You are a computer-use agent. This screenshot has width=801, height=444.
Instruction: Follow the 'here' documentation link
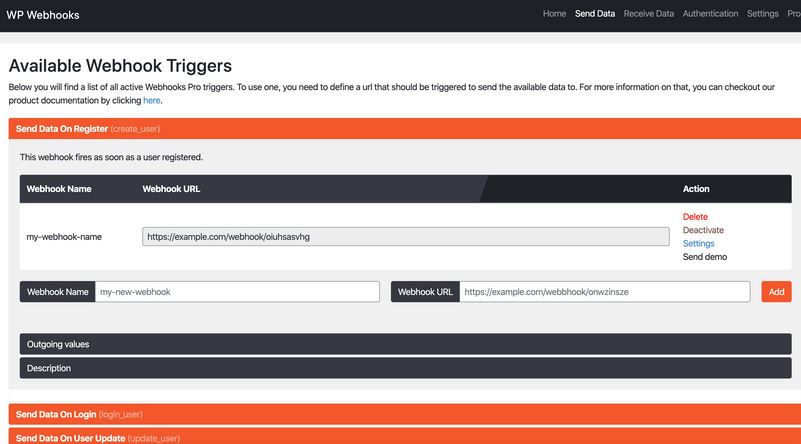[x=152, y=101]
